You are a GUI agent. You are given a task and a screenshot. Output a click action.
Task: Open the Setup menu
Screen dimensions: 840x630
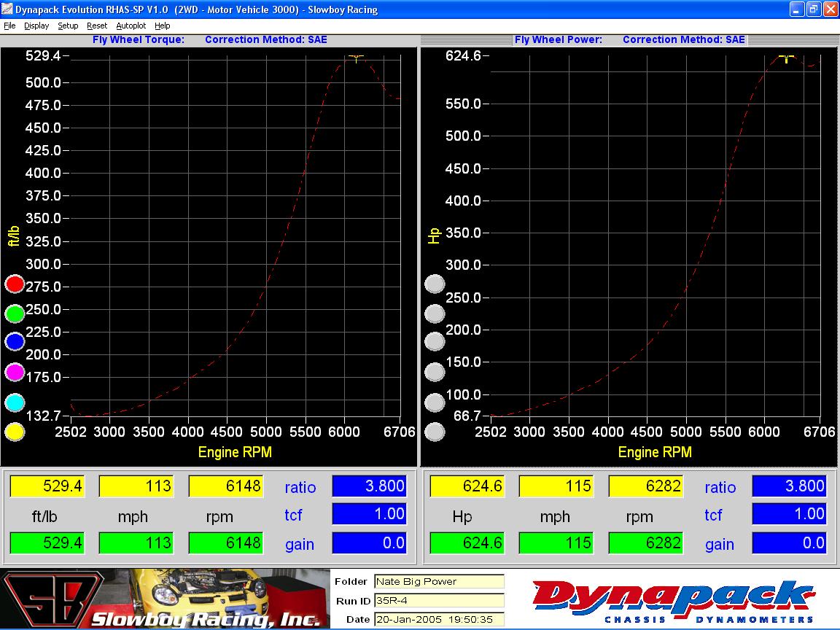point(68,26)
